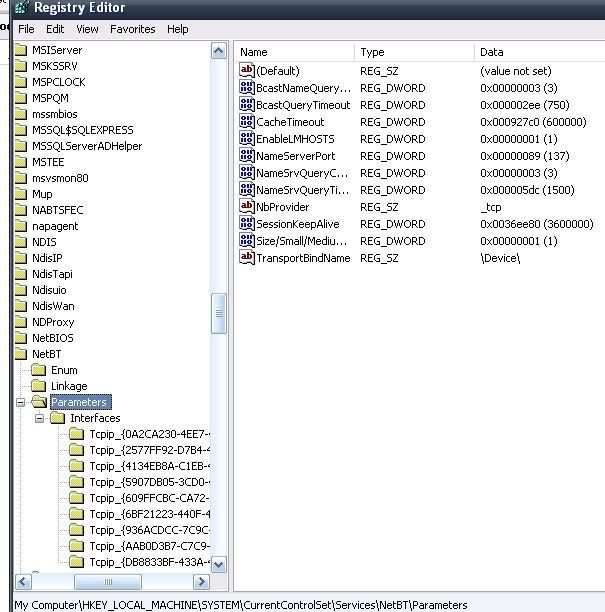Click the Linkage folder icon

point(38,386)
